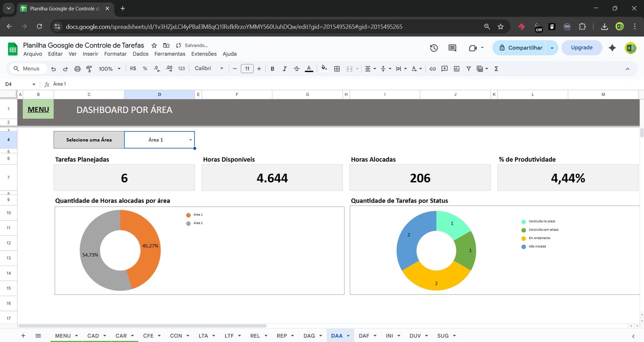Open the comments panel icon
Image resolution: width=644 pixels, height=342 pixels.
(452, 48)
